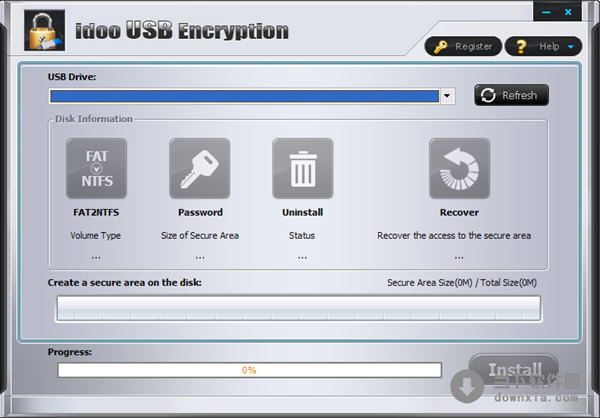Click the secure area size slider bar
Viewport: 600px width, 418px height.
(x=299, y=308)
